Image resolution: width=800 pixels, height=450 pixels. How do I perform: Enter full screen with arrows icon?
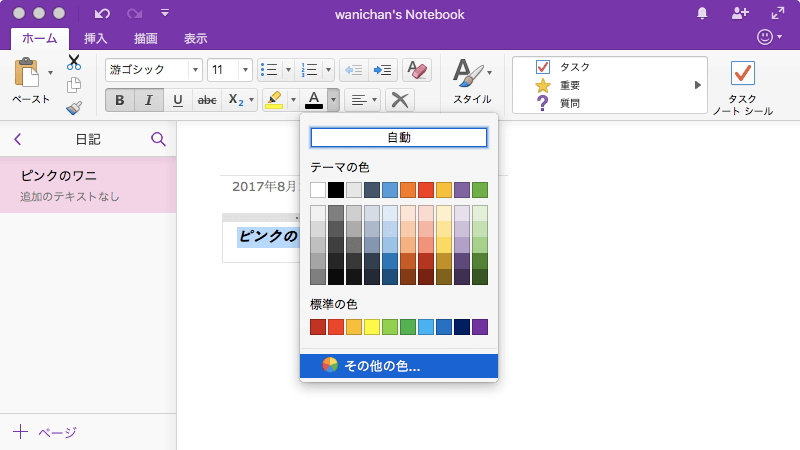pyautogui.click(x=778, y=14)
